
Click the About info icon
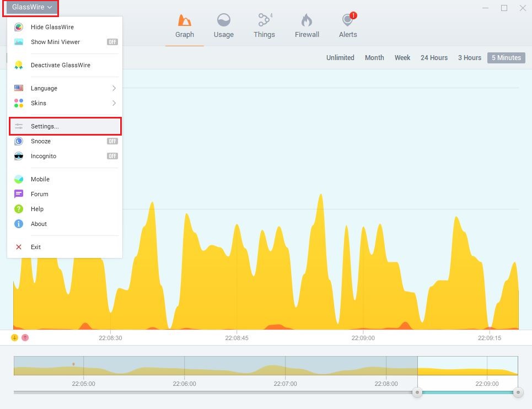(x=19, y=224)
